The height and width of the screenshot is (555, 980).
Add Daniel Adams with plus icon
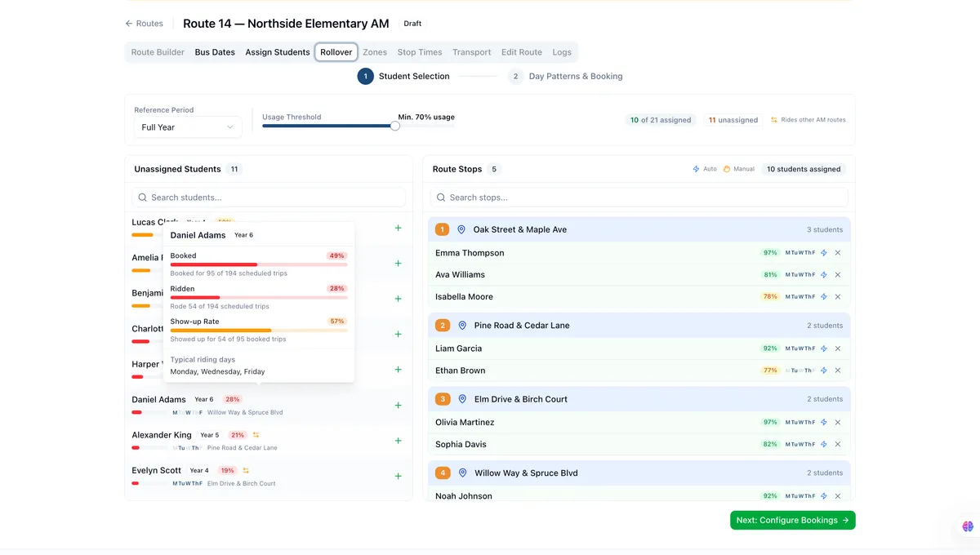coord(398,406)
